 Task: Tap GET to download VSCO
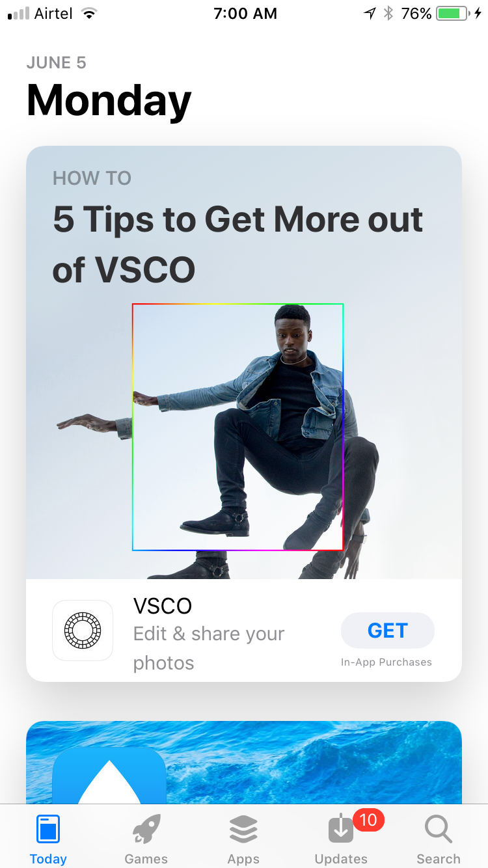point(388,631)
